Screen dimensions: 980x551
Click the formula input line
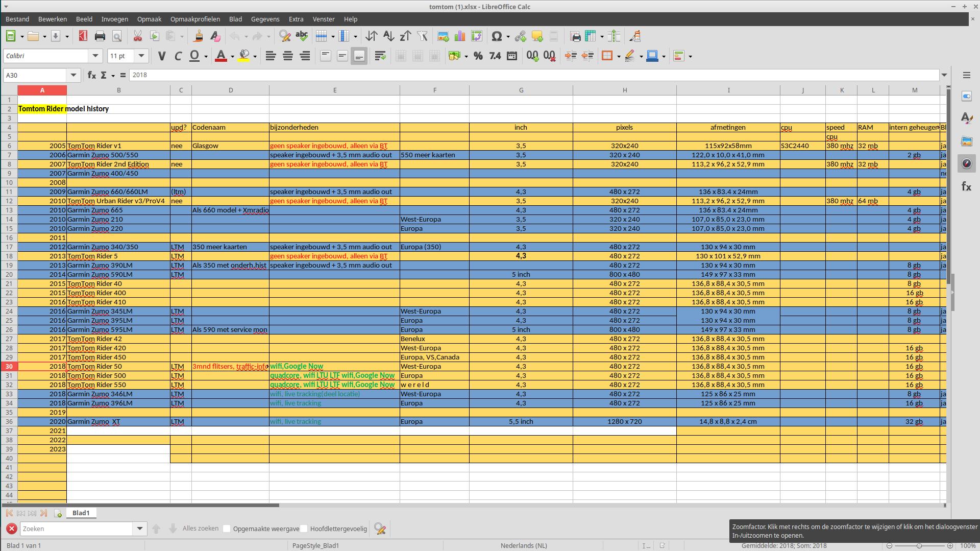click(534, 75)
